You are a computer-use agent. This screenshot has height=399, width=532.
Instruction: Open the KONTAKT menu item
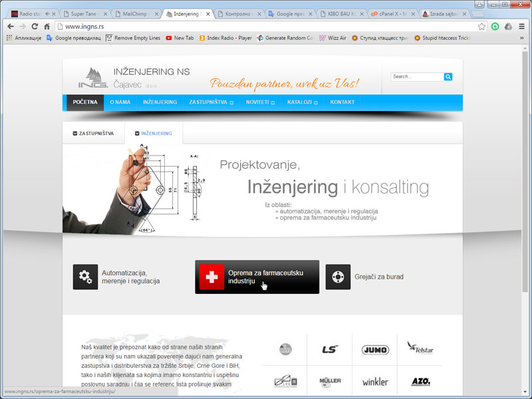342,102
